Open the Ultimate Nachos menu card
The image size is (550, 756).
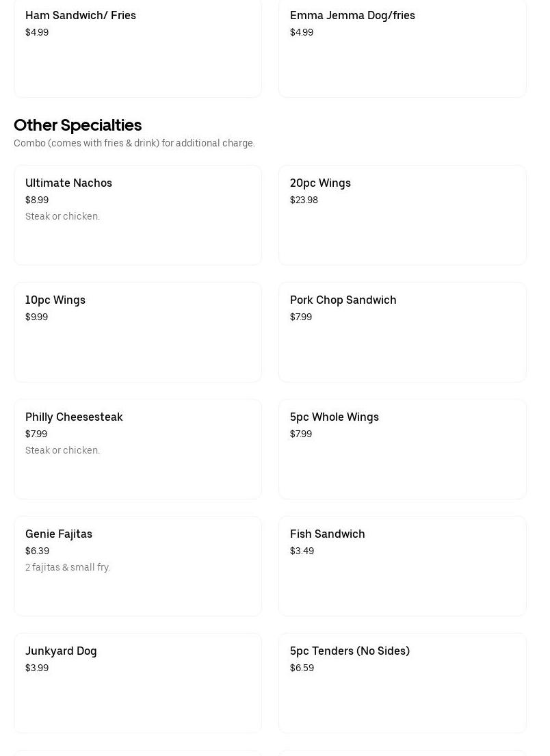137,215
